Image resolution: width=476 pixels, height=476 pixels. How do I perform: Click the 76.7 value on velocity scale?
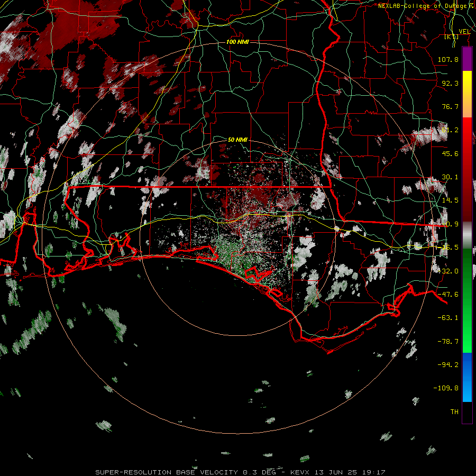point(450,106)
